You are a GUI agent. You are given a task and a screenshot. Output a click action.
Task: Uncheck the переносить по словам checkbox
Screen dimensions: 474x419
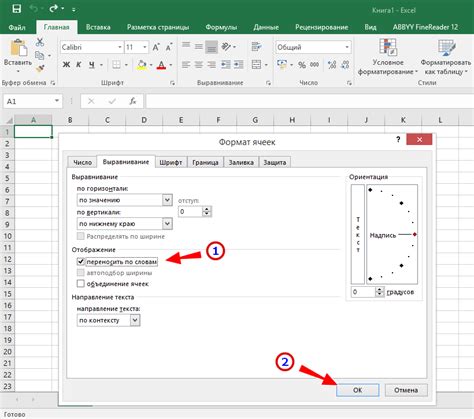[x=81, y=261]
